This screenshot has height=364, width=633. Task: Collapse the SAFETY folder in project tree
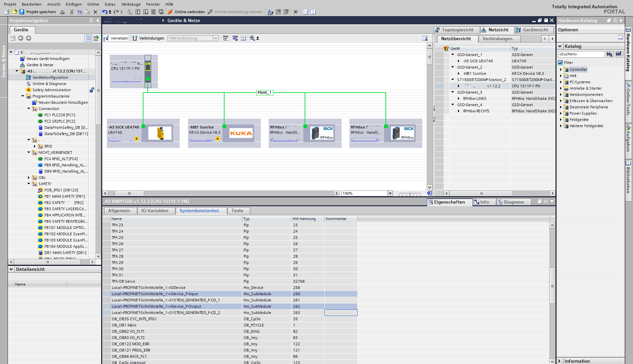tap(29, 184)
